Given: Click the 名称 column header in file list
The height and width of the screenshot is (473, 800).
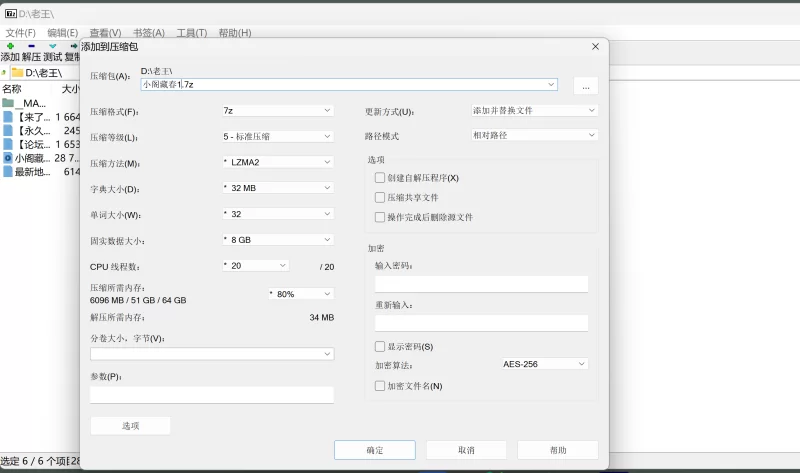Looking at the screenshot, I should [12, 89].
